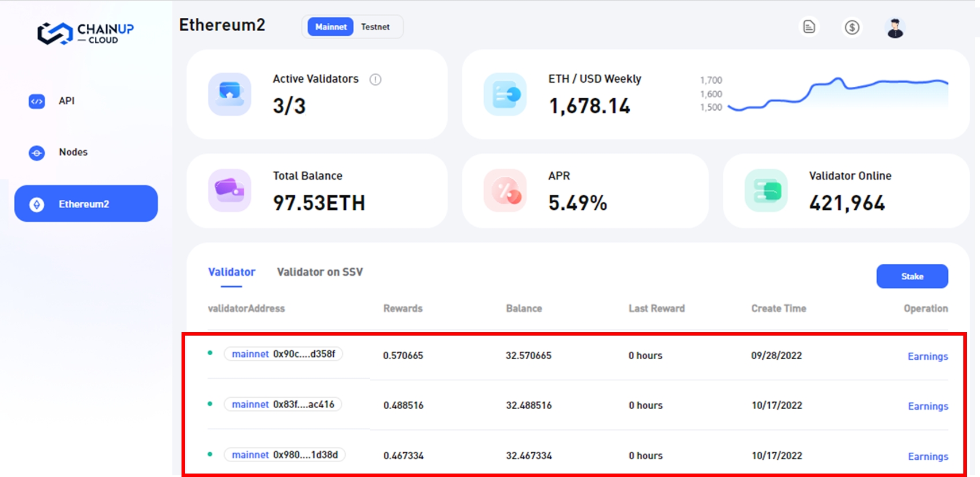
Task: Click the API sidebar icon
Action: tap(37, 101)
